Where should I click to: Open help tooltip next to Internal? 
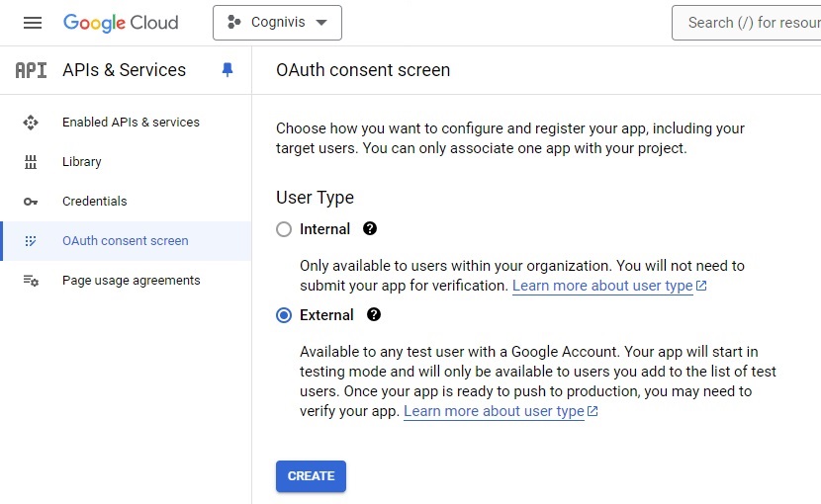(x=370, y=229)
